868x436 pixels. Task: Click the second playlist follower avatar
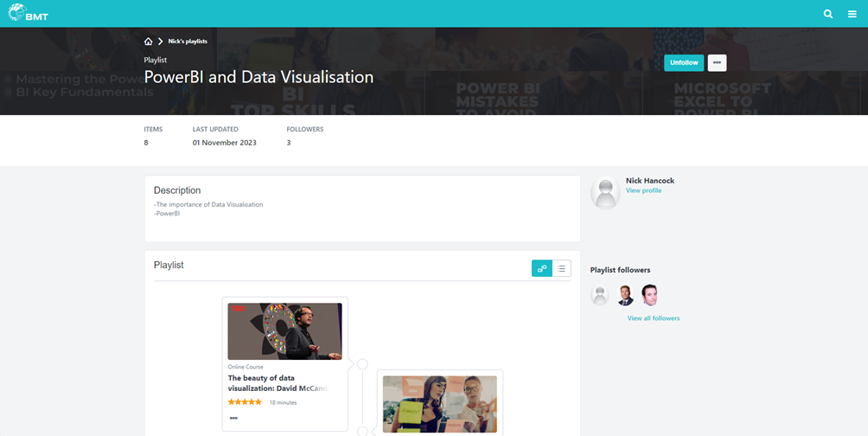(x=625, y=296)
